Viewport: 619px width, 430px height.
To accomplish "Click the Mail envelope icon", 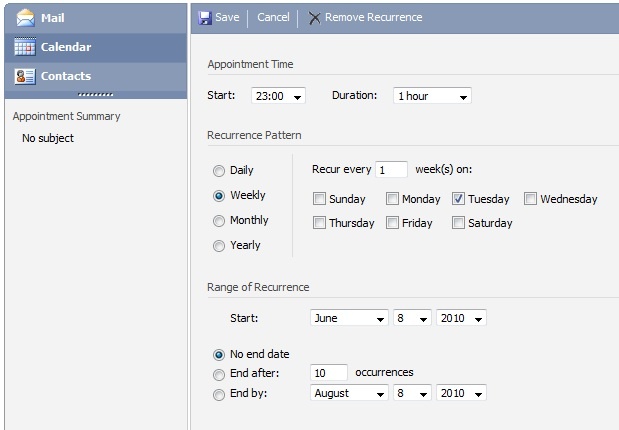I will 26,18.
